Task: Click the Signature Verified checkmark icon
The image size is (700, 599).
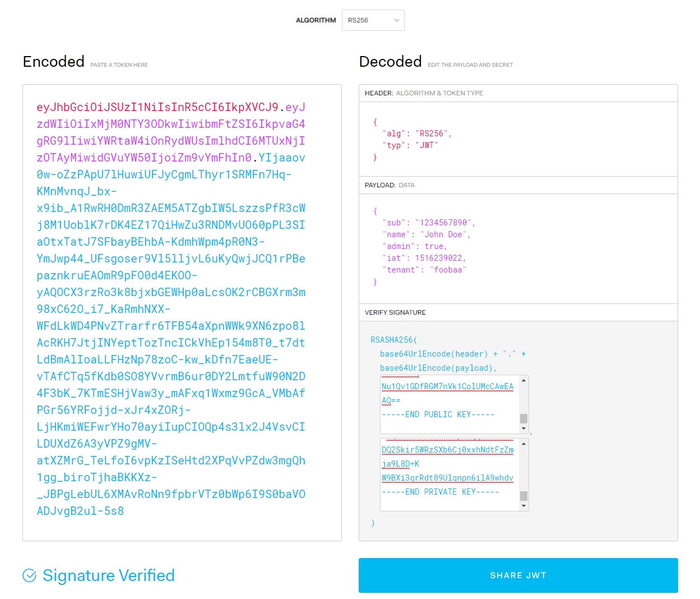Action: [30, 575]
